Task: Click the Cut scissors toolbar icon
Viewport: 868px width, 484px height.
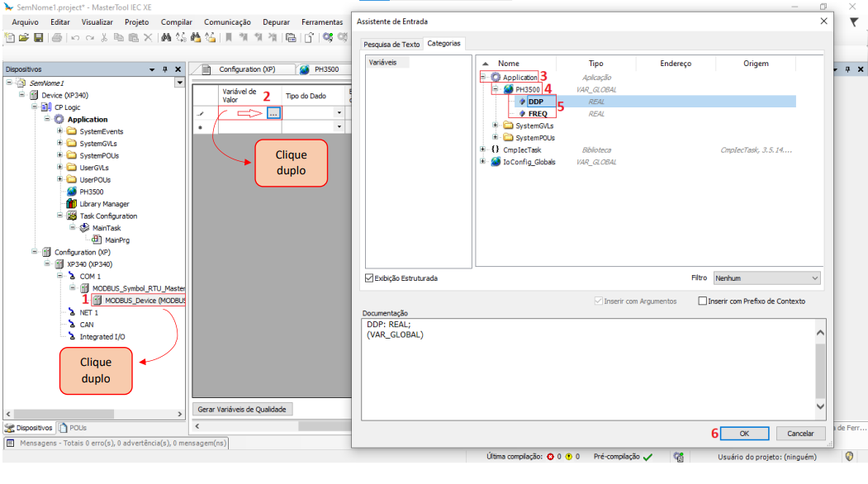Action: tap(106, 37)
